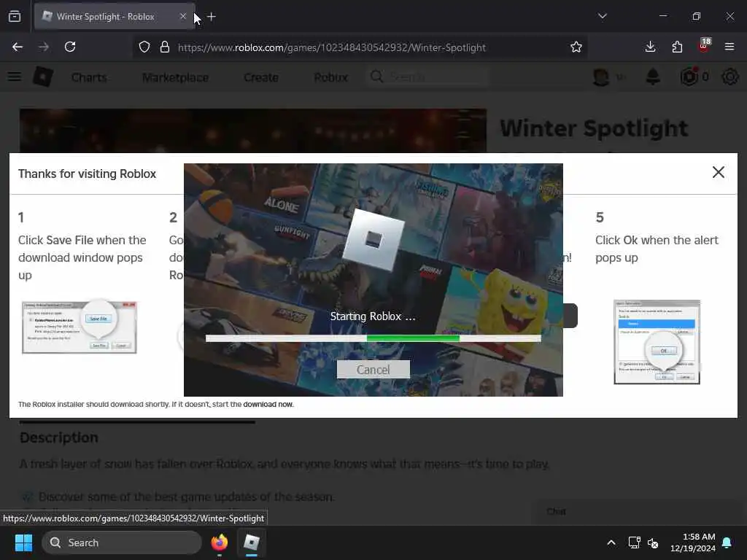Close the Winter Spotlight tab
Viewport: 747px width, 560px height.
tap(183, 16)
